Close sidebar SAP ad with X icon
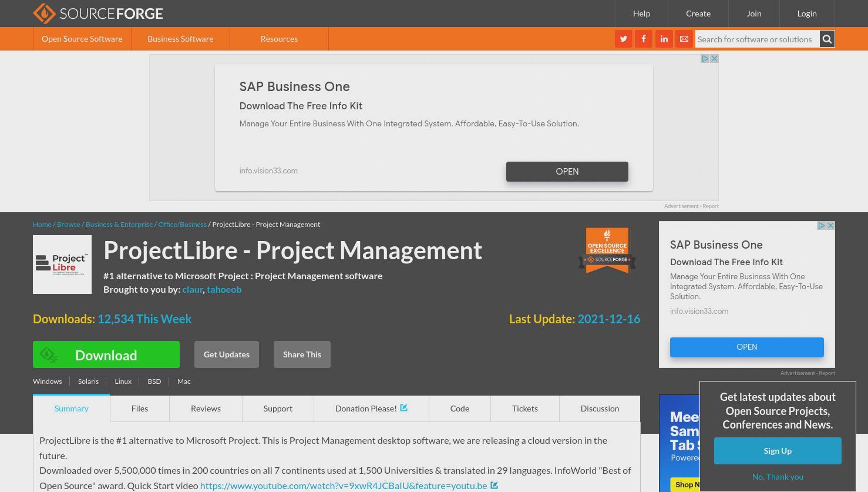 coord(830,226)
